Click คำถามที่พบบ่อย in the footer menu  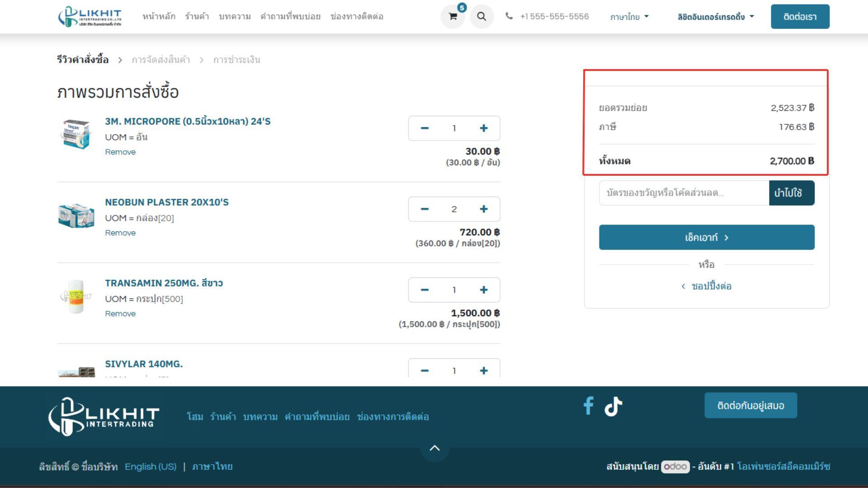[317, 417]
